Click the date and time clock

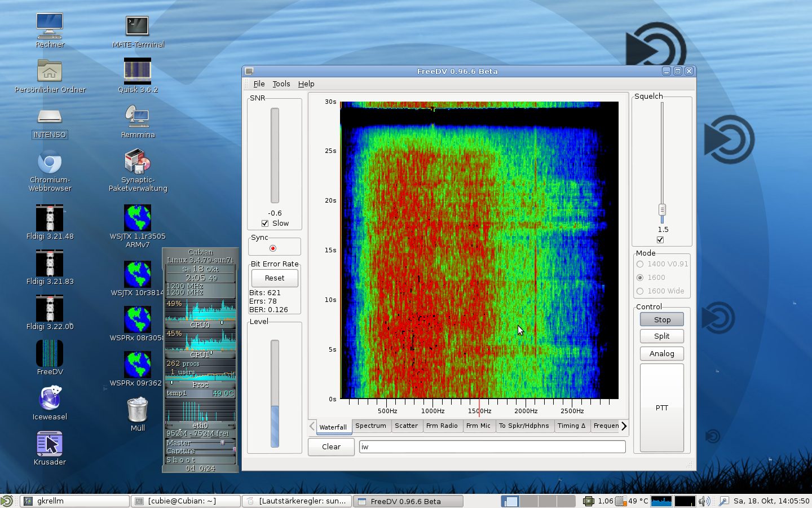[771, 501]
